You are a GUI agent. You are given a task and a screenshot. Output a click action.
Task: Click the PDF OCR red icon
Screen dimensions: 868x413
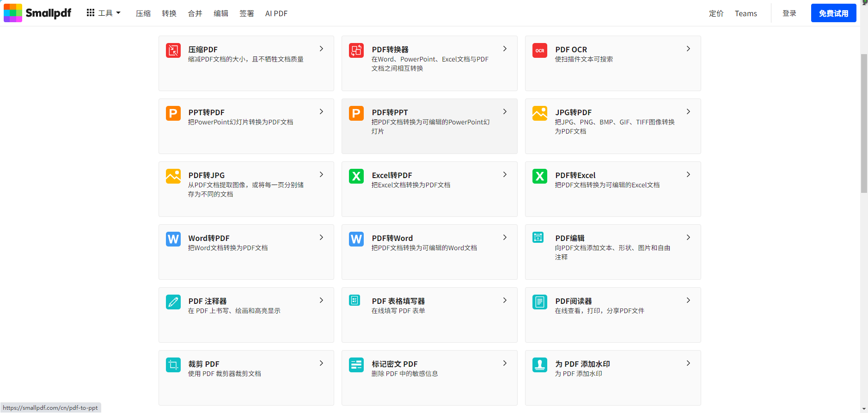click(539, 50)
